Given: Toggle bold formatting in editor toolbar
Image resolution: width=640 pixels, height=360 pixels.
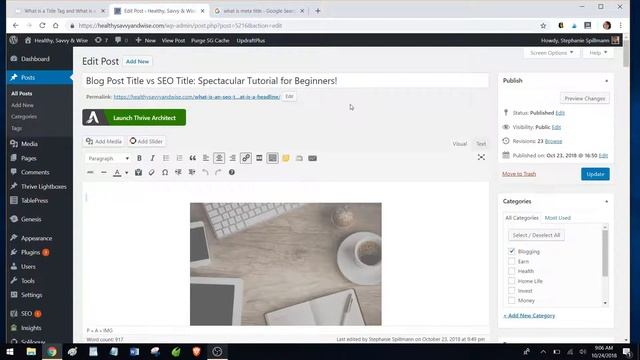Looking at the screenshot, I should pos(139,158).
